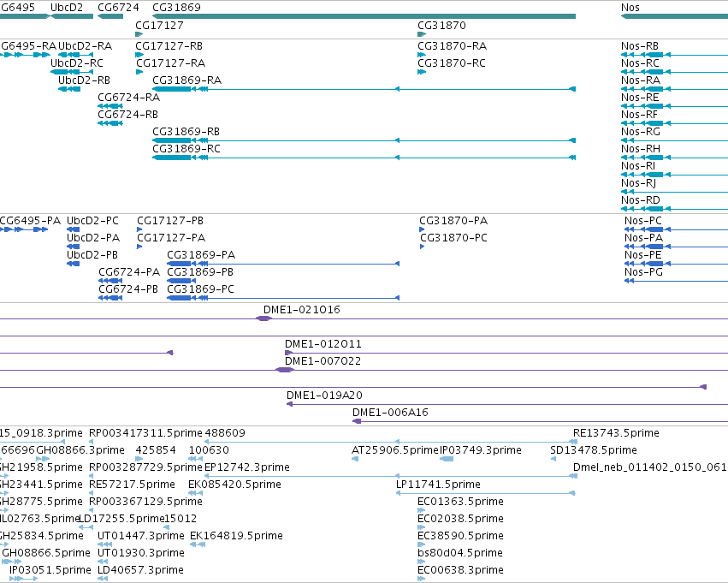This screenshot has width=728, height=583.
Task: Select EST IP03749.3prime label
Action: click(481, 450)
